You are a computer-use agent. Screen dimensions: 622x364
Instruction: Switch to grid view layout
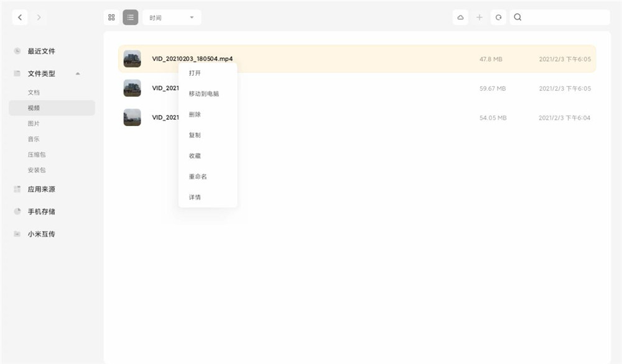[111, 17]
